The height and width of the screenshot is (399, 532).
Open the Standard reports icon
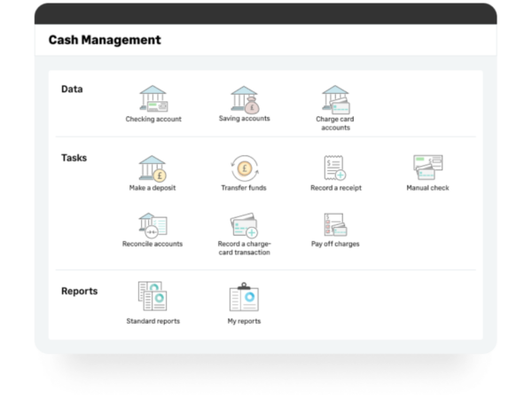[x=153, y=296]
